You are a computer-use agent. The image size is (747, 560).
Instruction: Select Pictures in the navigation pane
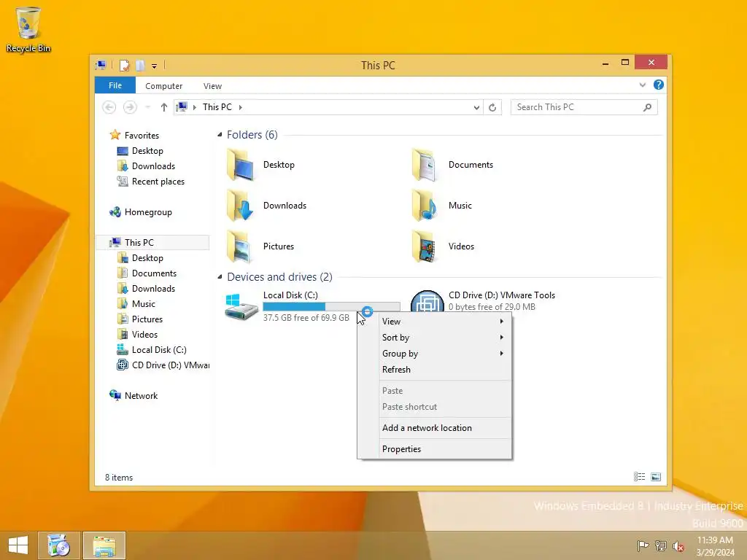pos(147,319)
